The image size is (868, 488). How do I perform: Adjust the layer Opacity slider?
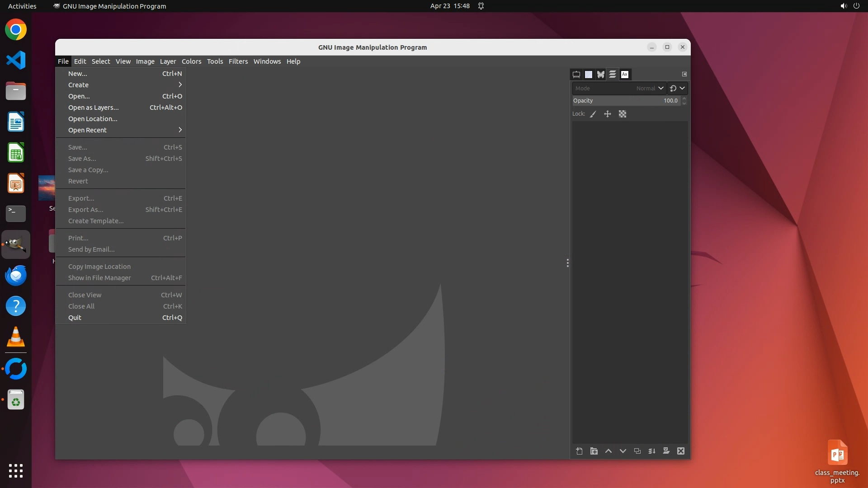point(626,101)
